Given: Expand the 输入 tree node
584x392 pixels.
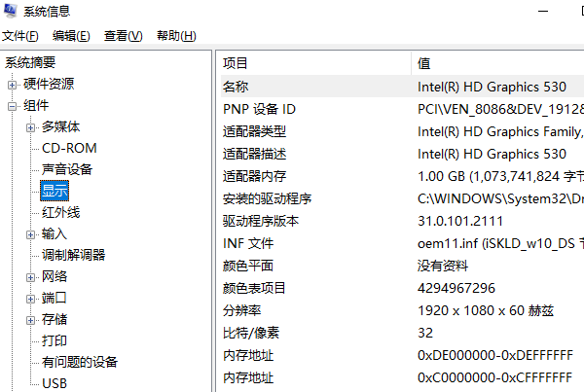Looking at the screenshot, I should click(30, 234).
